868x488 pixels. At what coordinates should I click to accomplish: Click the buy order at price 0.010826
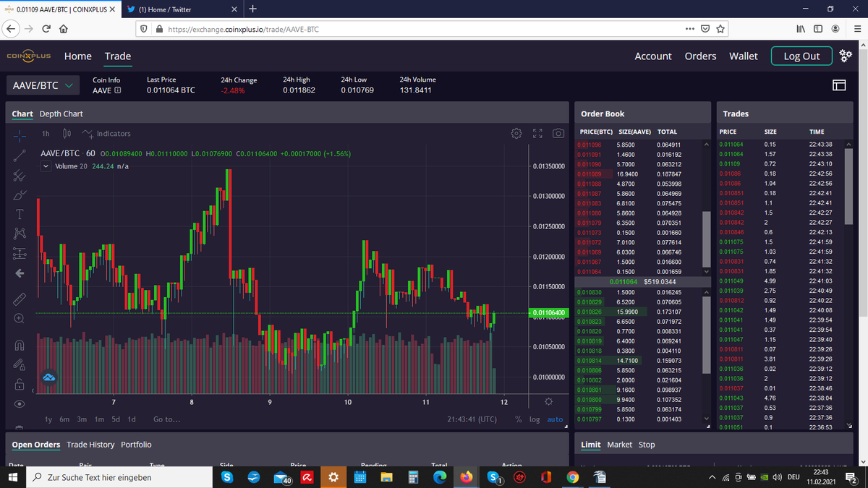(640, 312)
